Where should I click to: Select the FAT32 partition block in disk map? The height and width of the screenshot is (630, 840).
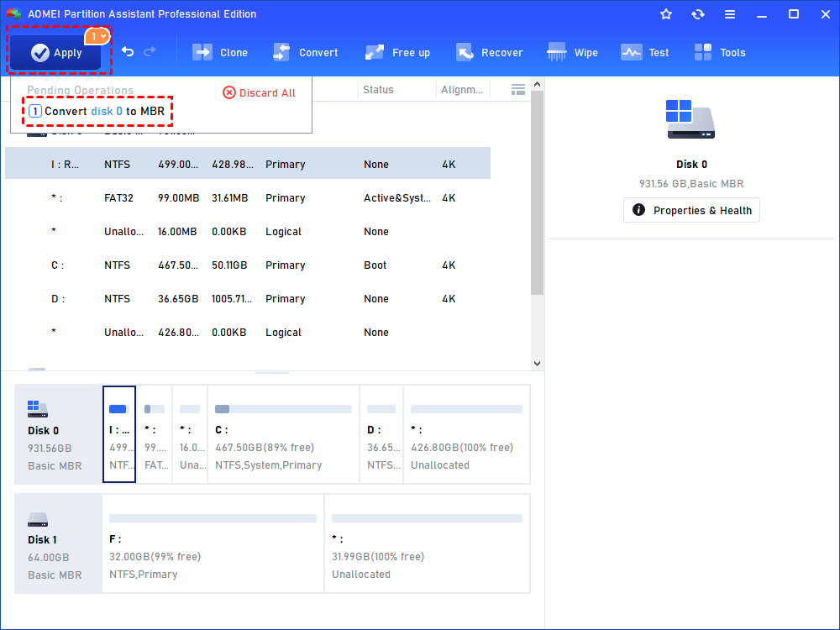(155, 434)
